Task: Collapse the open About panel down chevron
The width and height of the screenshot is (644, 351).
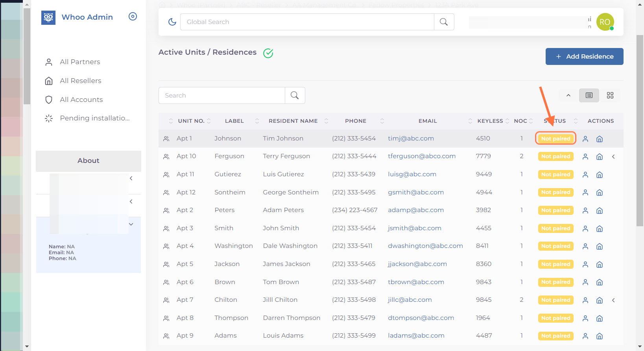Action: click(131, 224)
